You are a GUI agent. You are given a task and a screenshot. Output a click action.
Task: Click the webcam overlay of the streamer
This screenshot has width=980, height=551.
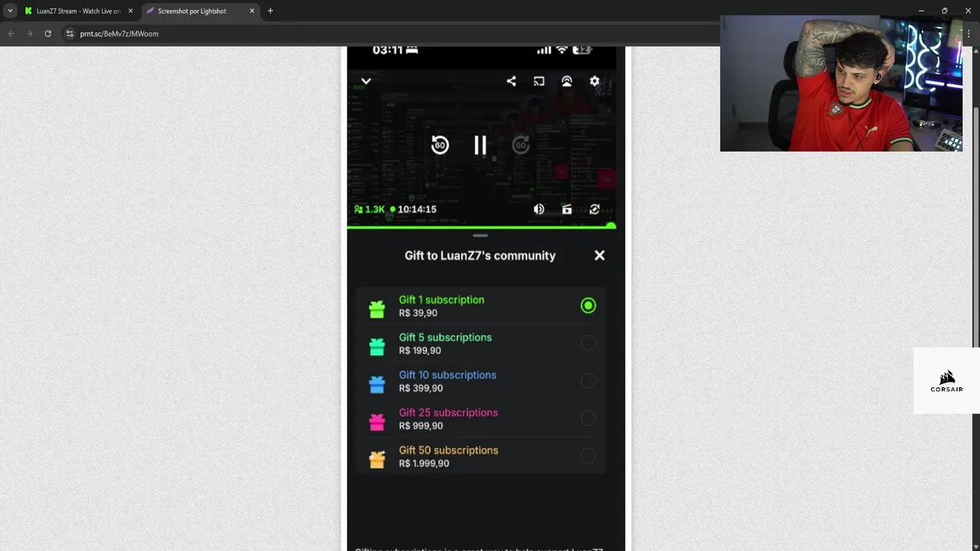841,83
